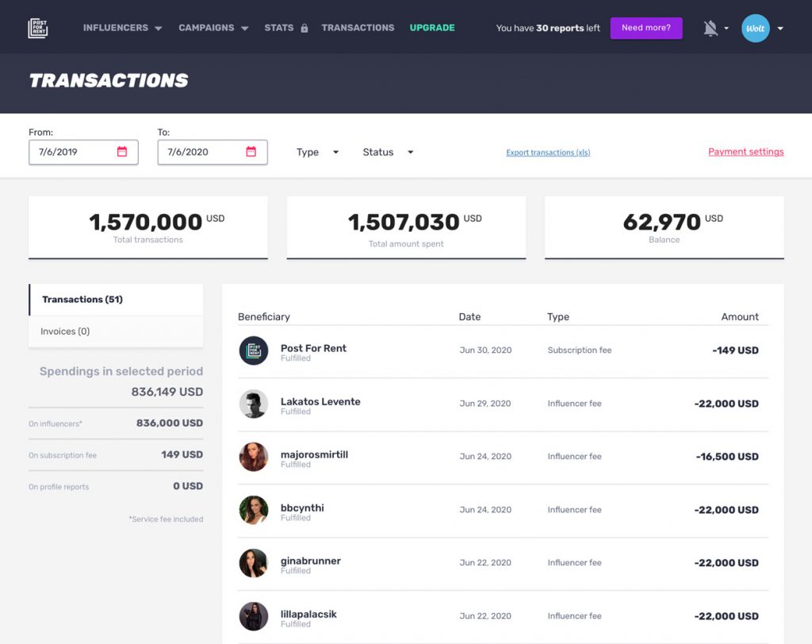Click the Subscription fee type cell
The height and width of the screenshot is (644, 812).
[580, 351]
